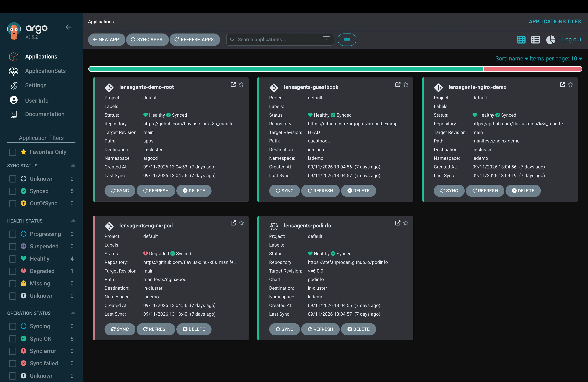Click the Argo octopus logo

pyautogui.click(x=14, y=31)
